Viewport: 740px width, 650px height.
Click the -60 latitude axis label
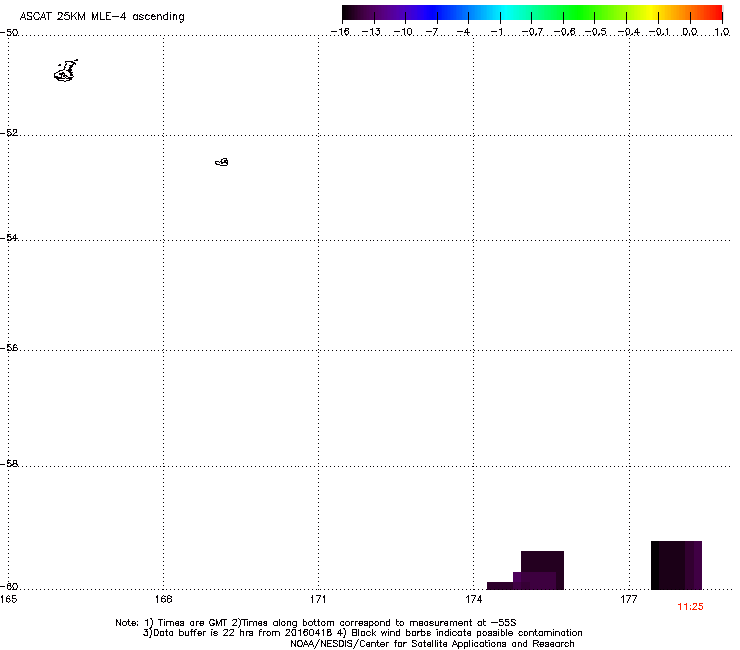[9, 586]
